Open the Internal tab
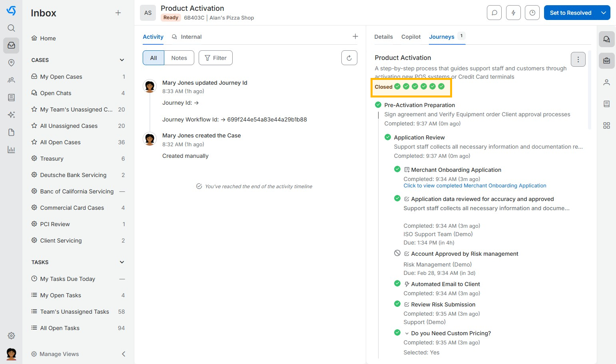The width and height of the screenshot is (616, 364). (191, 37)
